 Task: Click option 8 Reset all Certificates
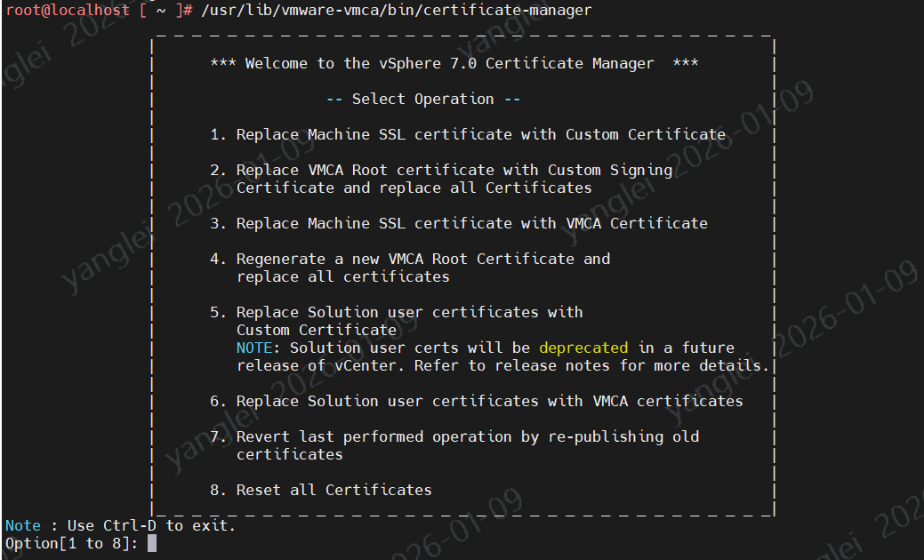click(320, 490)
